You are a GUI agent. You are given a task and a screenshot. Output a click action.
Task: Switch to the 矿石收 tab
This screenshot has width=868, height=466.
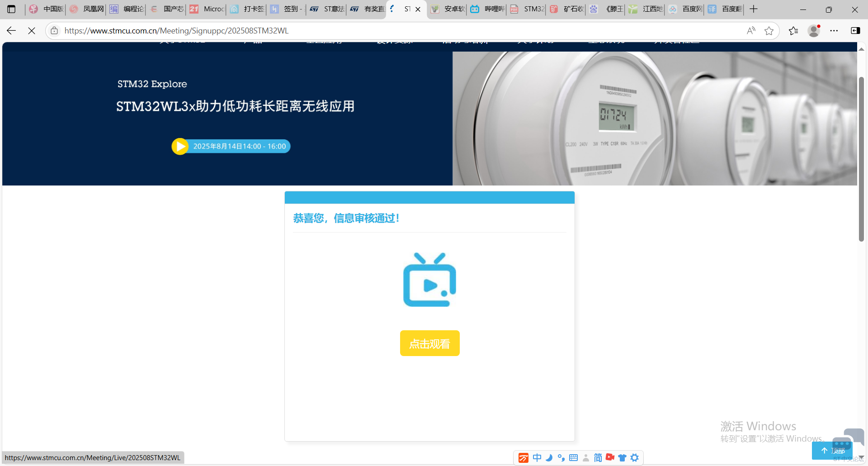[567, 9]
